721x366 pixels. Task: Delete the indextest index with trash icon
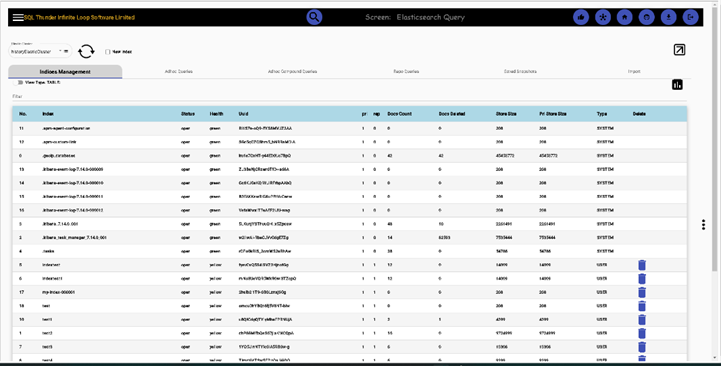642,265
